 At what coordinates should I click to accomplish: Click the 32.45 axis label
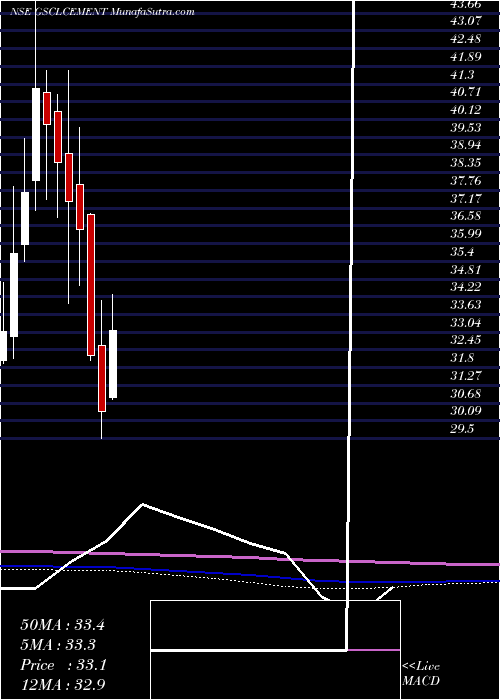click(x=465, y=340)
